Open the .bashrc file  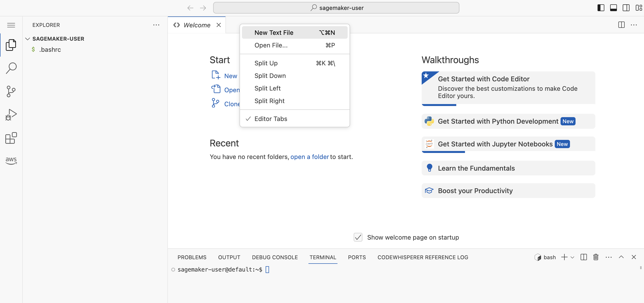click(51, 49)
